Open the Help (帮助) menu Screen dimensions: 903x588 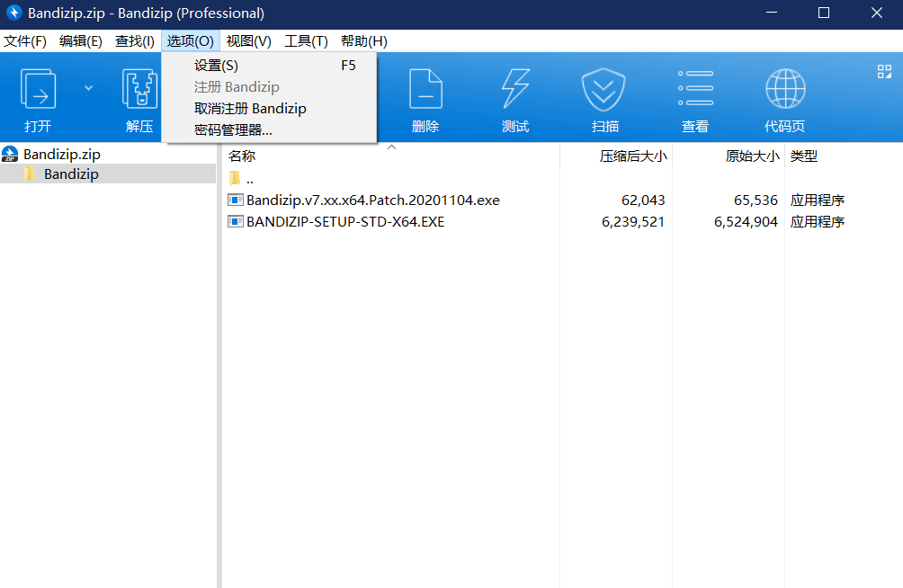pyautogui.click(x=363, y=41)
